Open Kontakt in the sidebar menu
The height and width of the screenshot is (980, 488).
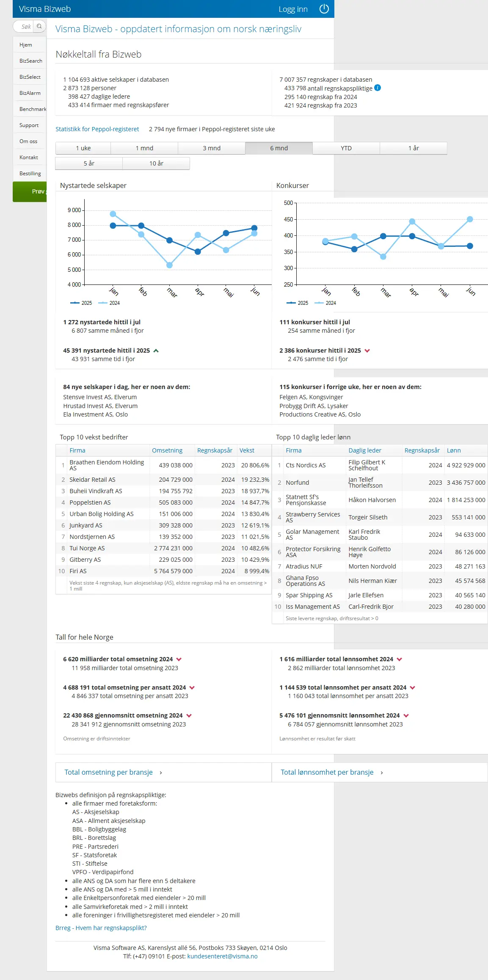30,157
